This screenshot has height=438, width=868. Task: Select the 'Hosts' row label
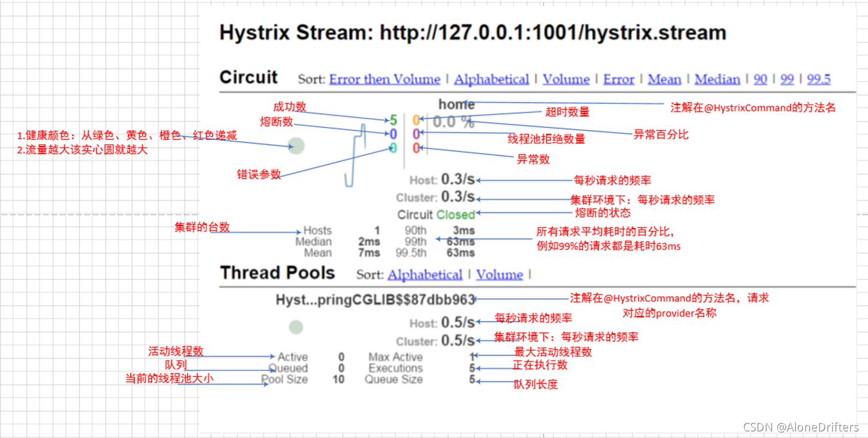pyautogui.click(x=317, y=230)
